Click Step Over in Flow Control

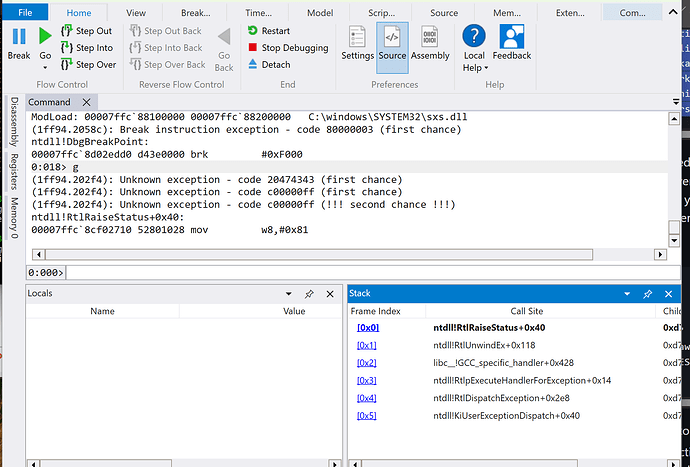pyautogui.click(x=88, y=64)
